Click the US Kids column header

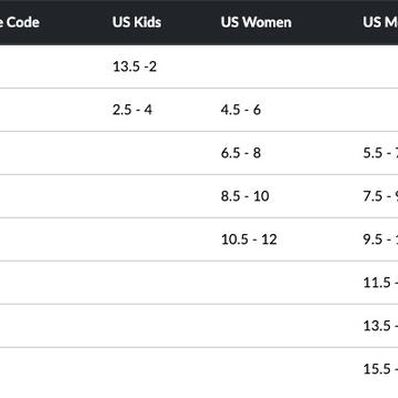coord(137,22)
